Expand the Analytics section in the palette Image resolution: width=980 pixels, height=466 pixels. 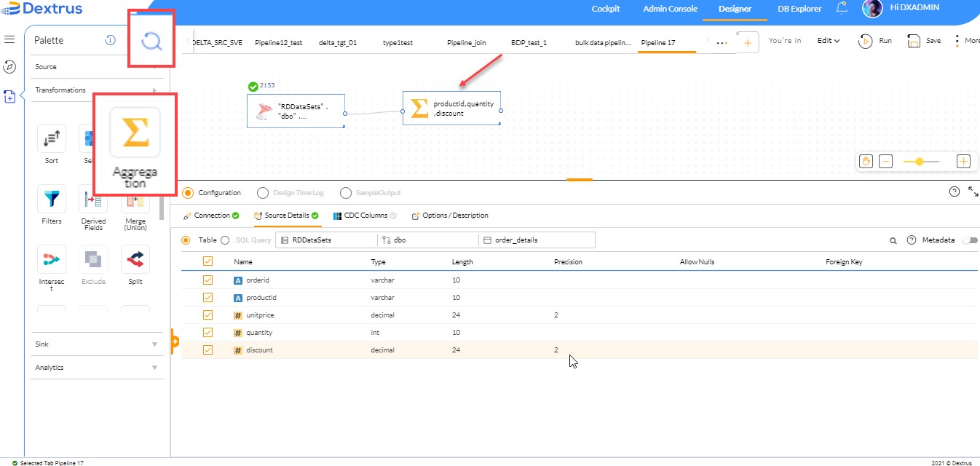click(x=97, y=367)
